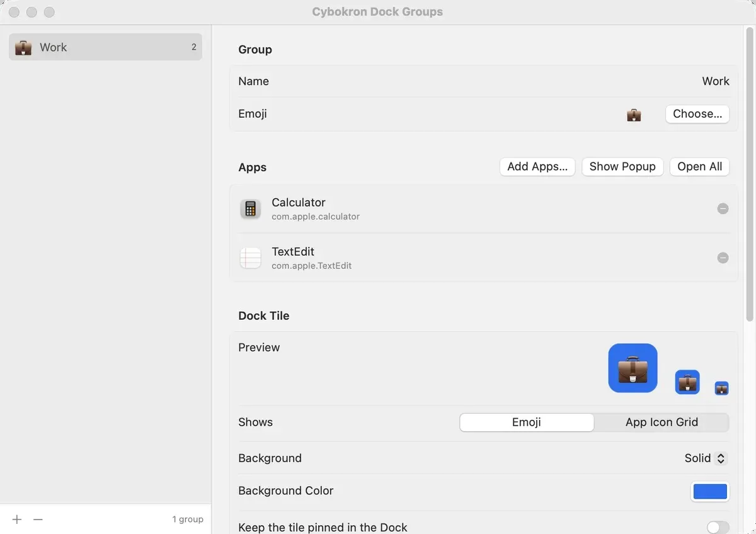
Task: Click the Show Popup button
Action: pyautogui.click(x=622, y=167)
